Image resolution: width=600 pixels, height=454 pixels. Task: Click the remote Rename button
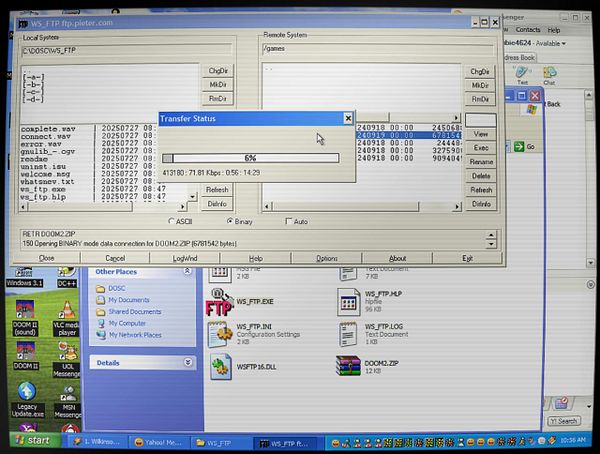pos(481,162)
